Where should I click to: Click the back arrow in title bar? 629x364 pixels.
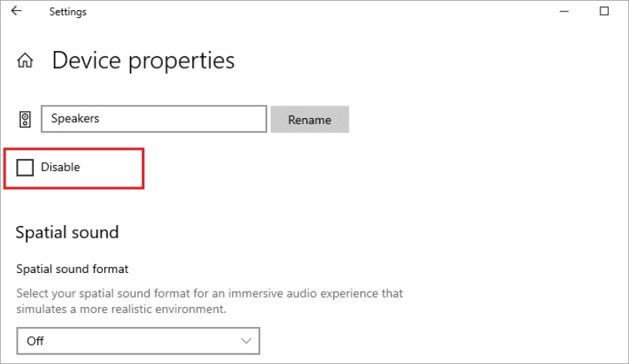(x=16, y=12)
